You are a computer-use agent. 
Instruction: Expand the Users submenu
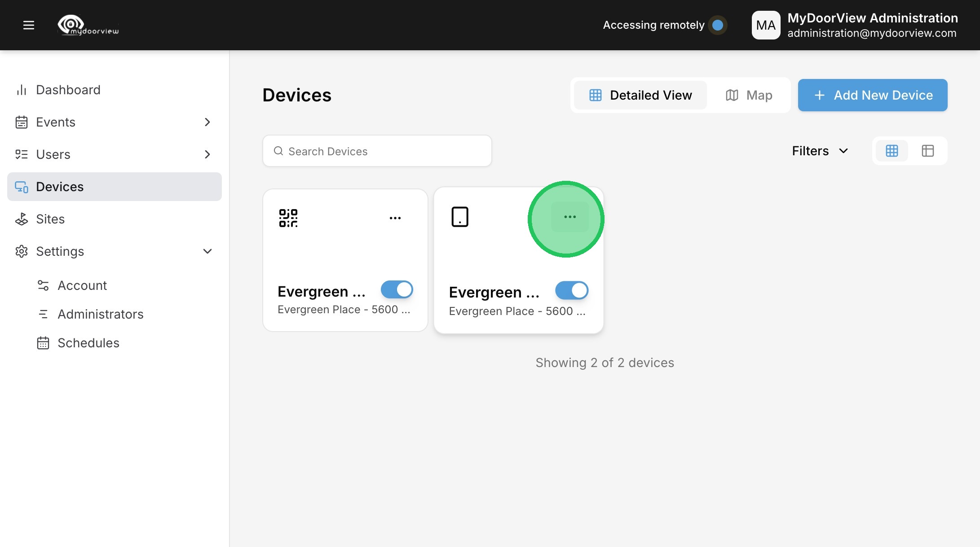pyautogui.click(x=207, y=154)
